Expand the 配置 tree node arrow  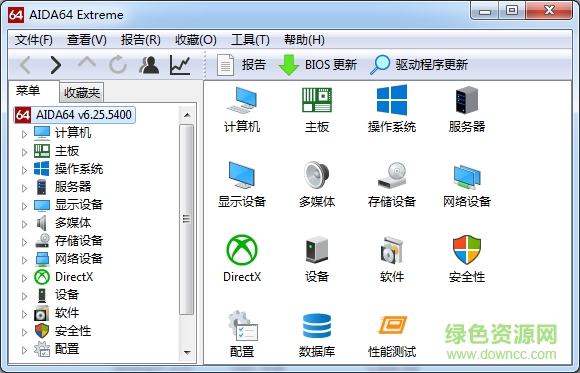pyautogui.click(x=24, y=350)
